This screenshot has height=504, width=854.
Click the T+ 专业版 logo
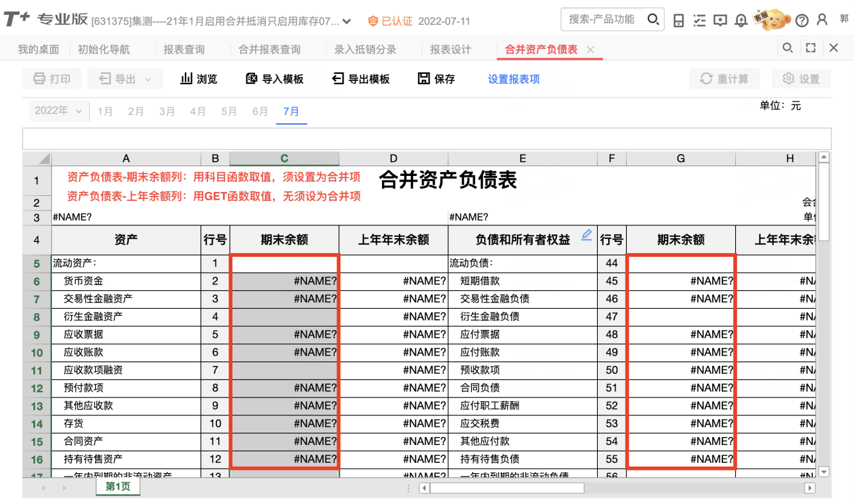[46, 20]
